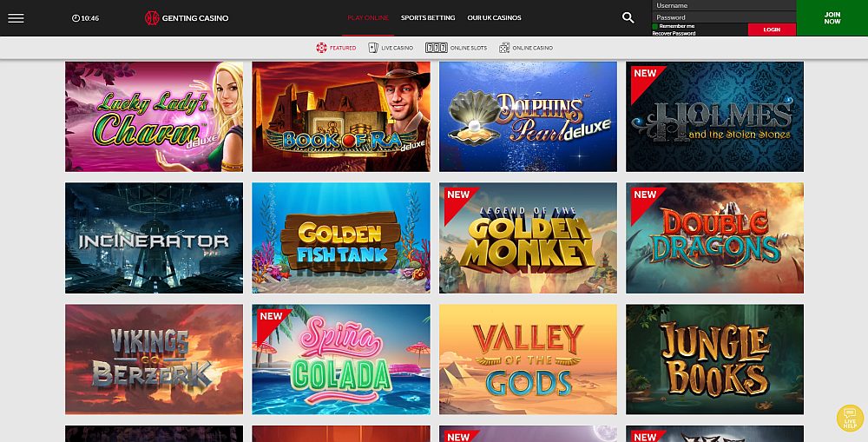Switch to Featured games category
The image size is (868, 442).
pyautogui.click(x=336, y=48)
